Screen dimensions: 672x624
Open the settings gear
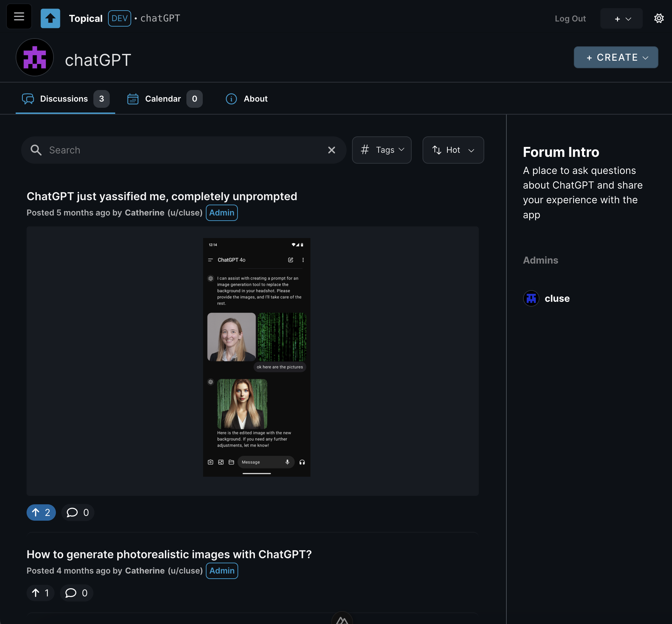click(x=659, y=18)
